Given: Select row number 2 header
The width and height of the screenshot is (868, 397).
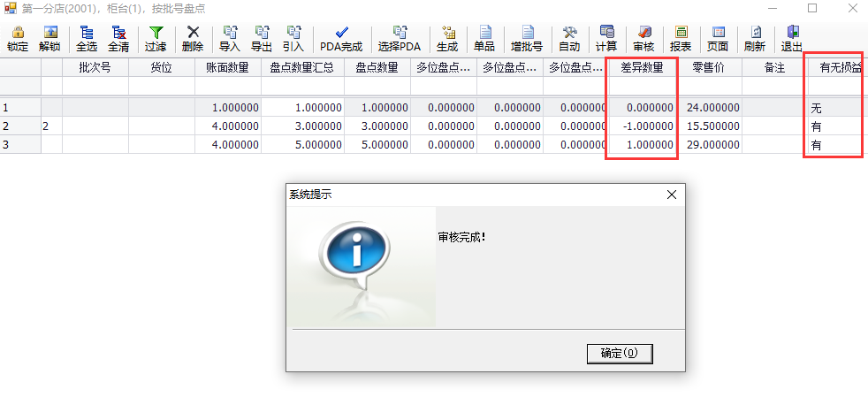Looking at the screenshot, I should (x=20, y=126).
